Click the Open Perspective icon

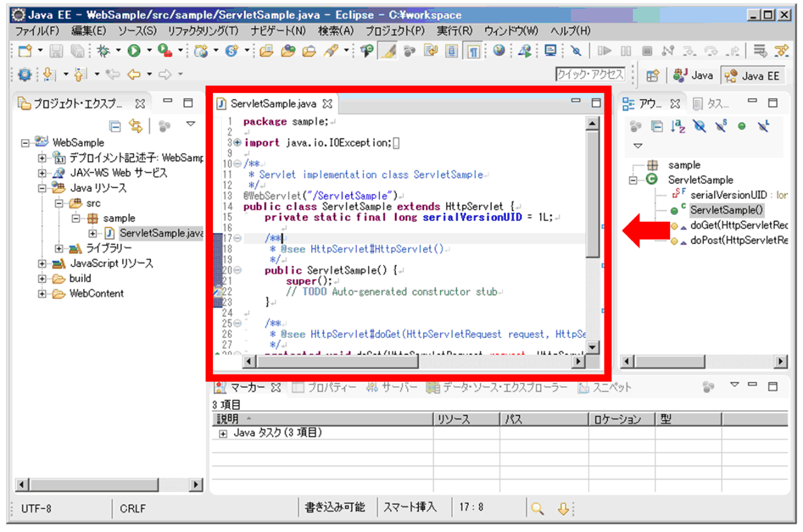tap(653, 75)
